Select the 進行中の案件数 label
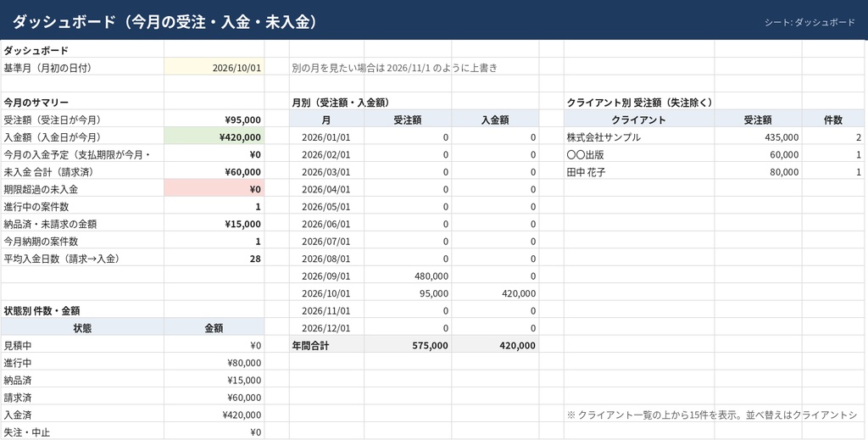This screenshot has width=868, height=440. (82, 207)
